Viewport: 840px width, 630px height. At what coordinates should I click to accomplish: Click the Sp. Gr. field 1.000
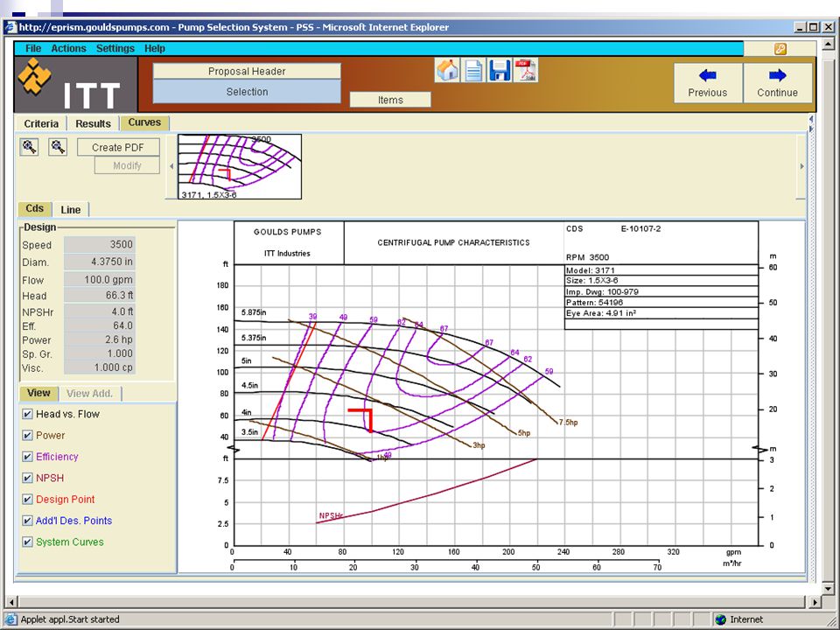(x=100, y=353)
